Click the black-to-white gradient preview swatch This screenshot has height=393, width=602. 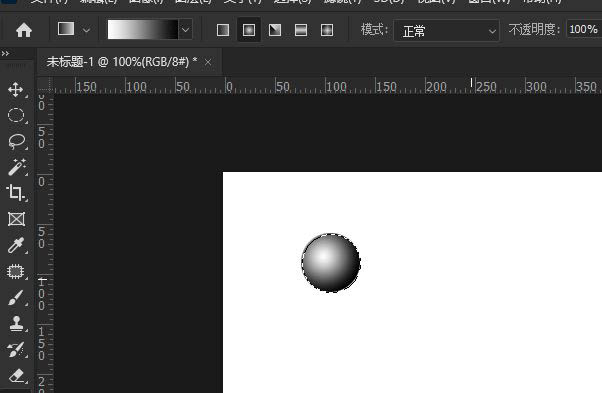[143, 30]
